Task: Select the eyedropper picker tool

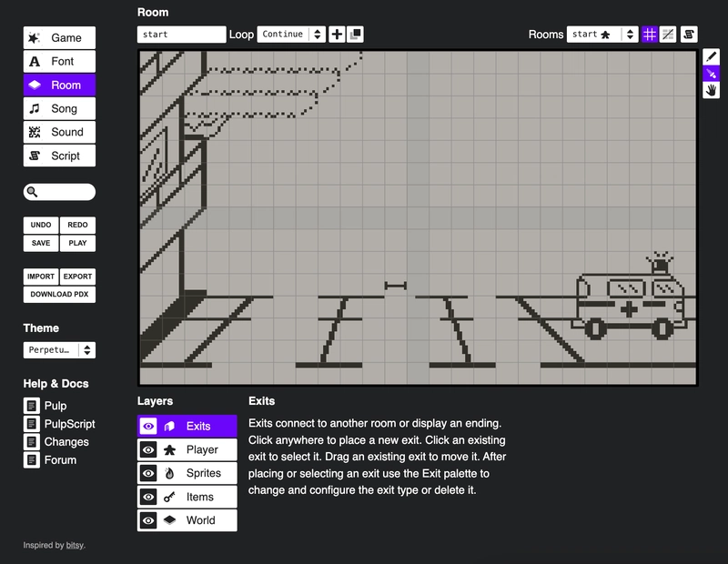Action: 711,74
